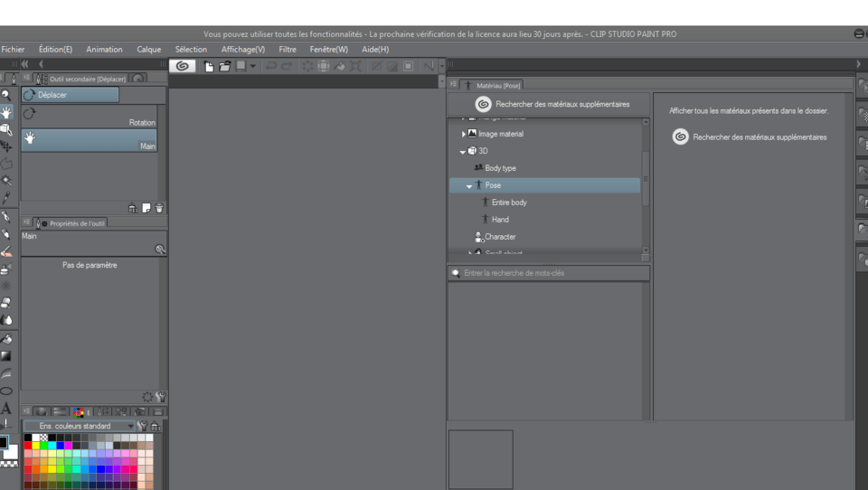This screenshot has width=868, height=490.
Task: Open the Fichier menu
Action: click(13, 50)
